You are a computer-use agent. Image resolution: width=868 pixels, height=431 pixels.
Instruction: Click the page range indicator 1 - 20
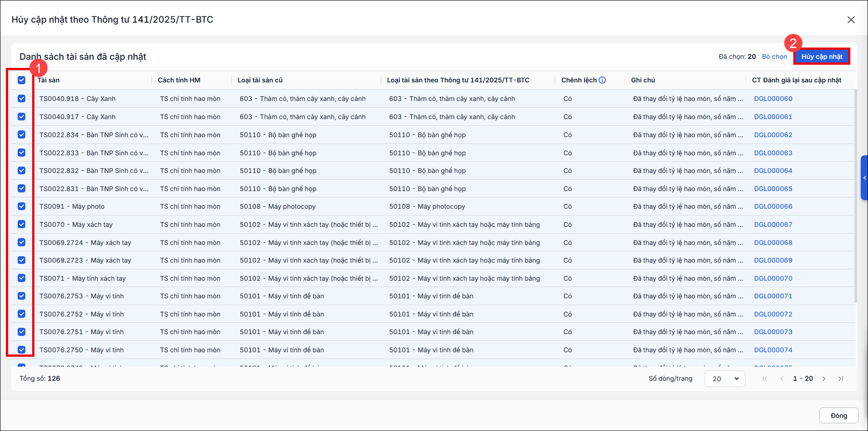(803, 378)
